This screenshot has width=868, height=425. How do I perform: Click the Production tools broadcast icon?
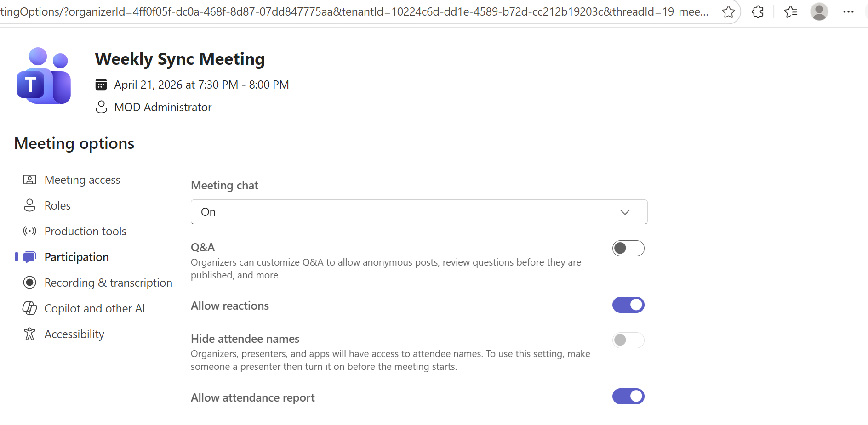tap(29, 231)
